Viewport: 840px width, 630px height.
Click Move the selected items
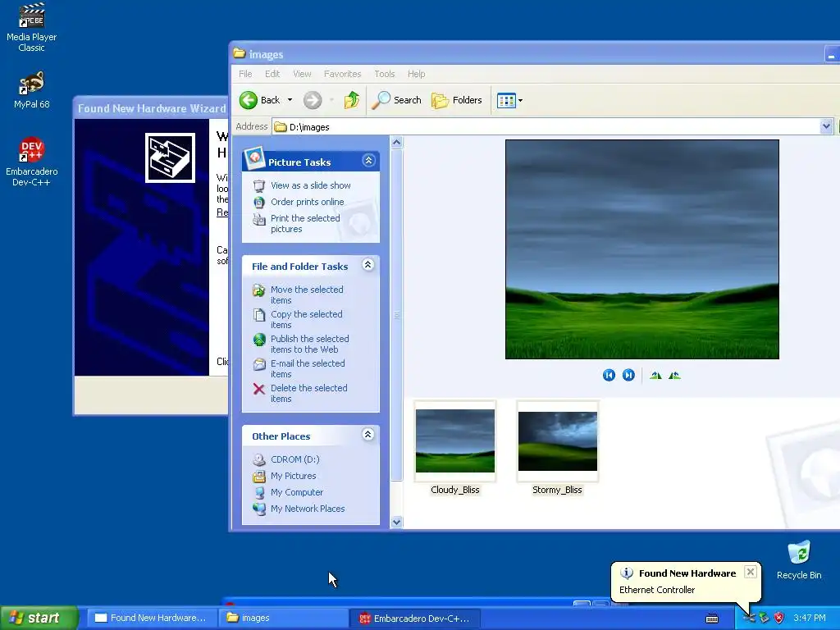(x=307, y=294)
